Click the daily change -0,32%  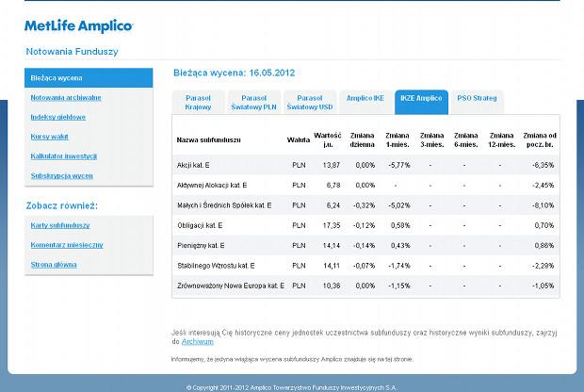tap(365, 205)
